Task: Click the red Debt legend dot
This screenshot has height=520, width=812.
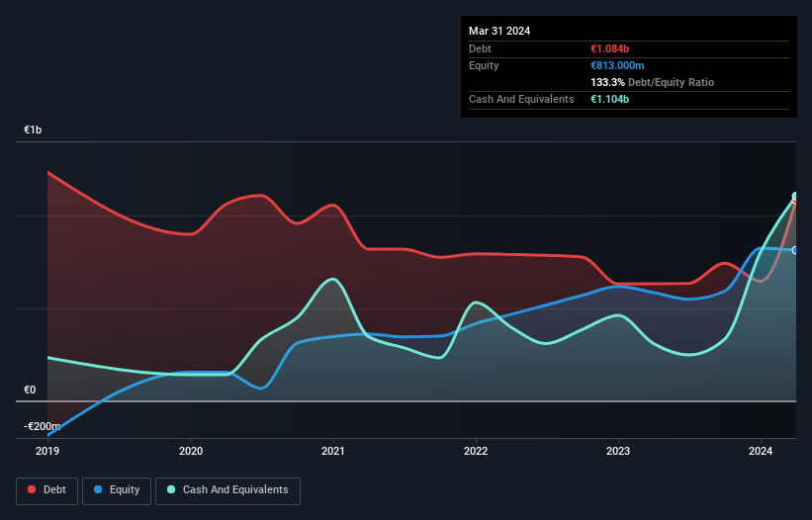Action: [x=32, y=489]
